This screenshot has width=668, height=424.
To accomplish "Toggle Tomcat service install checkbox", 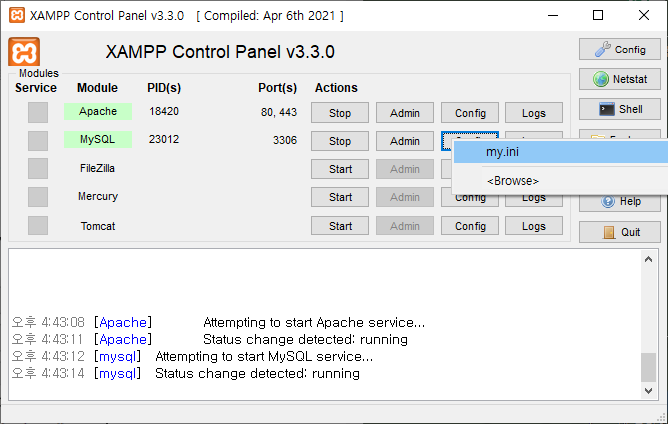I will coord(38,225).
